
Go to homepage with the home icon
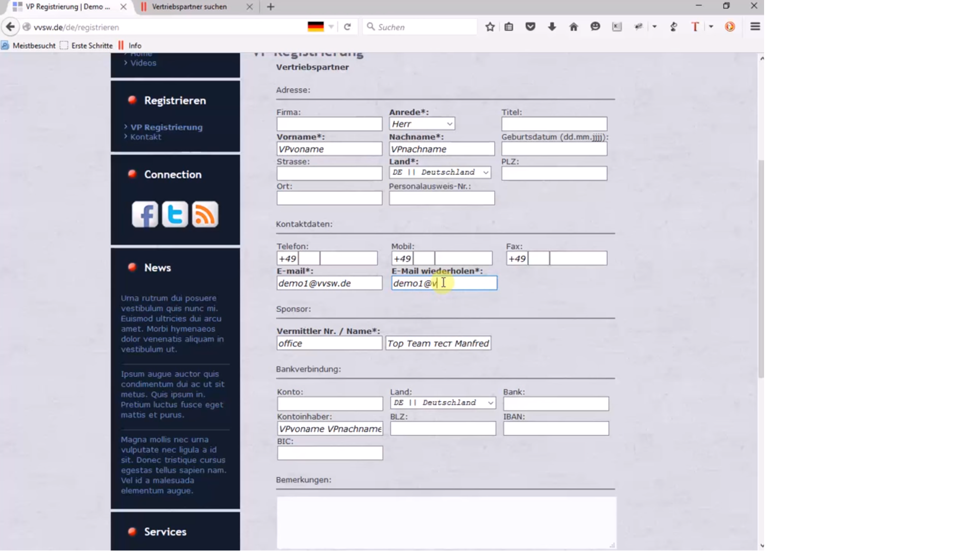pos(573,27)
